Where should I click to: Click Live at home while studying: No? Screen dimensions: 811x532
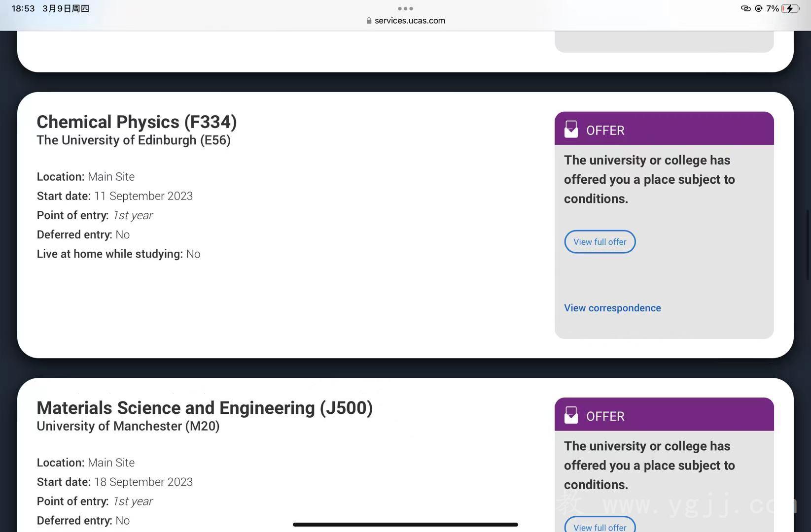click(118, 254)
